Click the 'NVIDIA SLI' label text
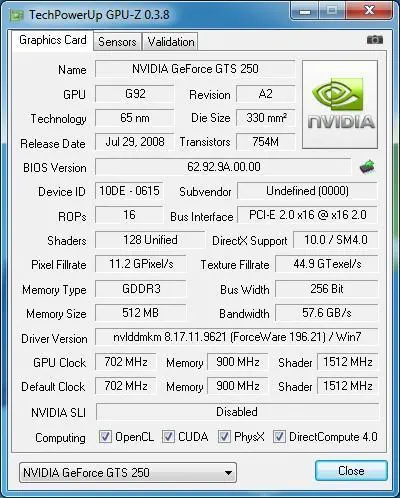The image size is (400, 498). [x=58, y=413]
